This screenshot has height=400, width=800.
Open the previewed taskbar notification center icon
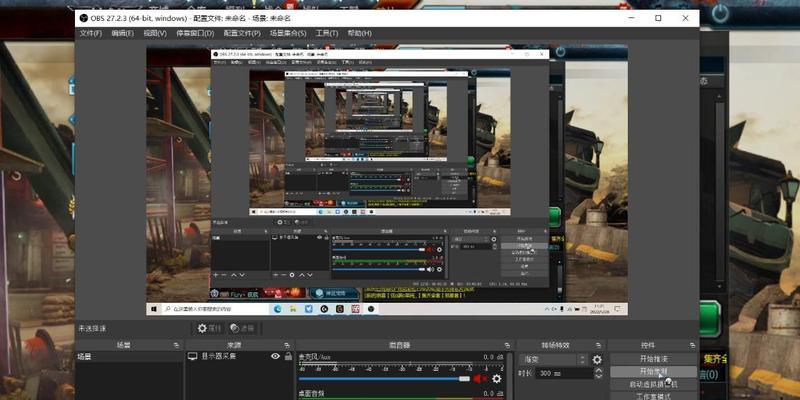pyautogui.click(x=618, y=309)
